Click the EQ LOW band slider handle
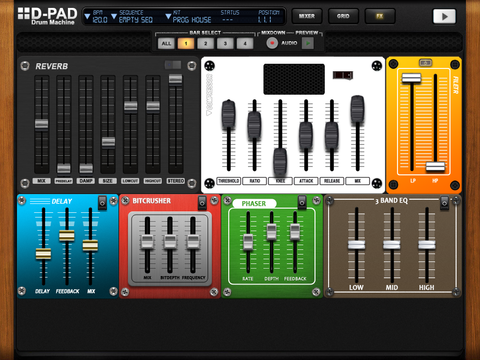 (x=356, y=245)
